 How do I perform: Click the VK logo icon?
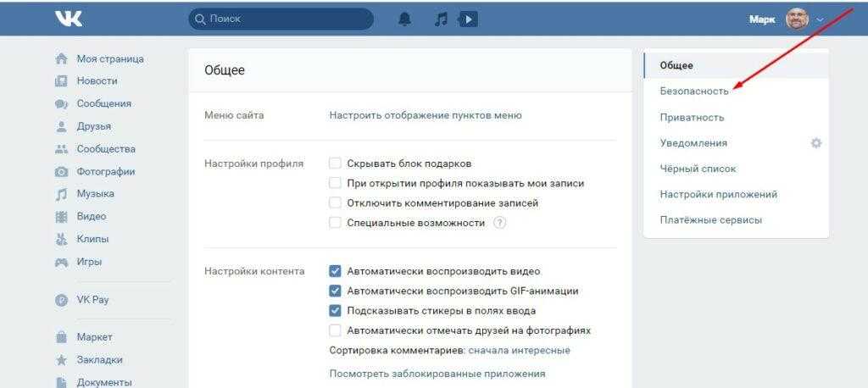[x=68, y=19]
